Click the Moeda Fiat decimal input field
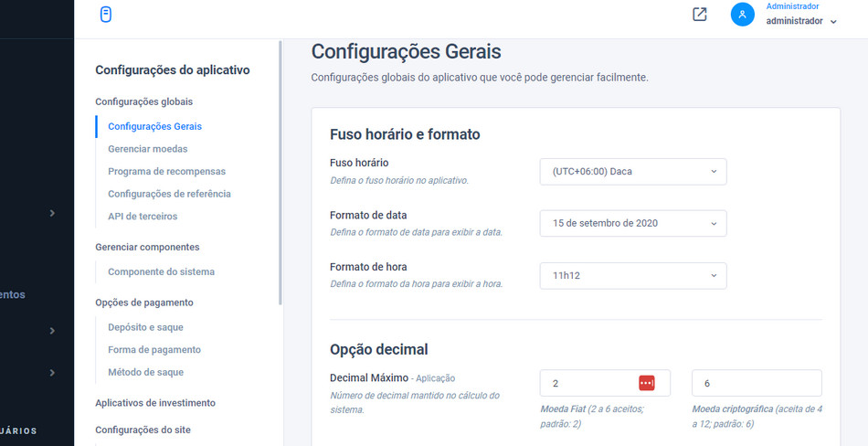Screen dimensions: 868x446 click(x=589, y=383)
